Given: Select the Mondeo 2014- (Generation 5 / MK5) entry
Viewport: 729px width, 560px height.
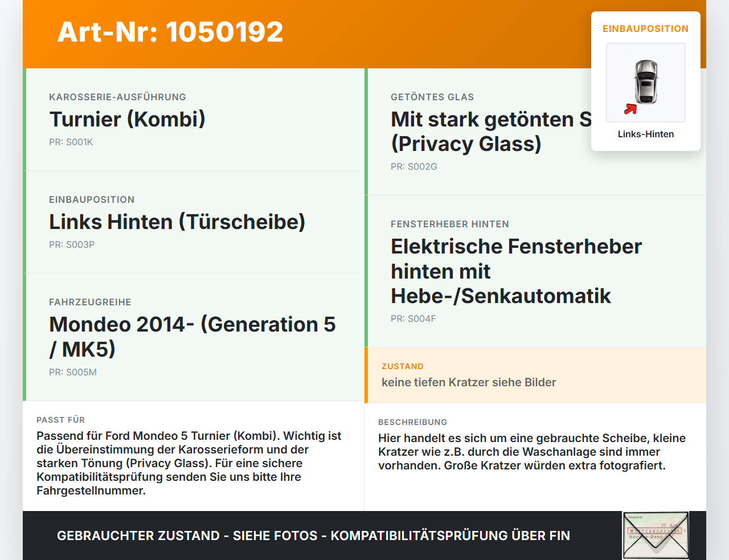Looking at the screenshot, I should (x=193, y=337).
